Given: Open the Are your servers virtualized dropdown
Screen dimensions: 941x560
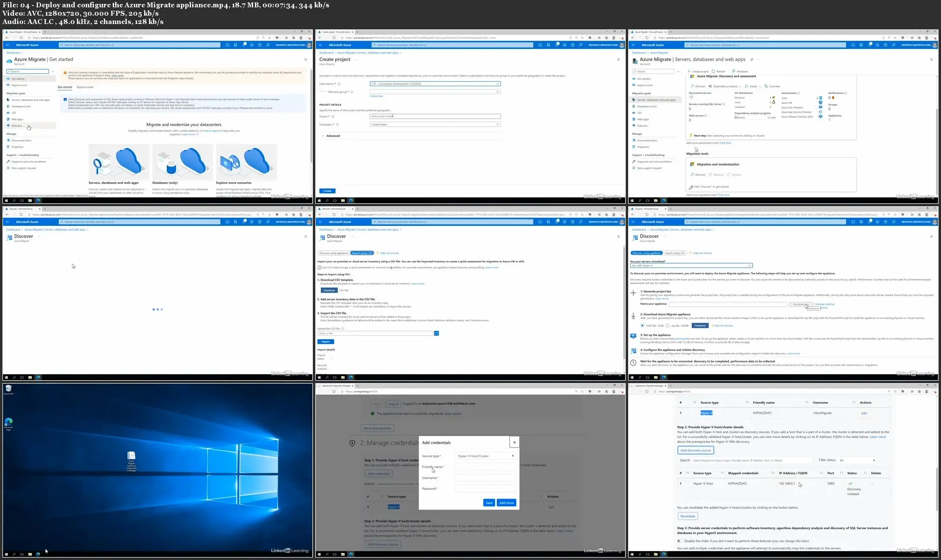Looking at the screenshot, I should [691, 266].
